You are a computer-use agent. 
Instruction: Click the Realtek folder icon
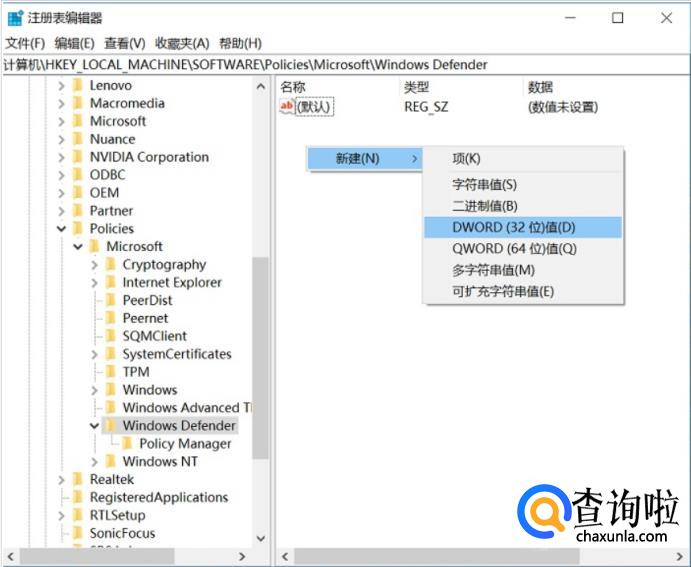point(77,480)
